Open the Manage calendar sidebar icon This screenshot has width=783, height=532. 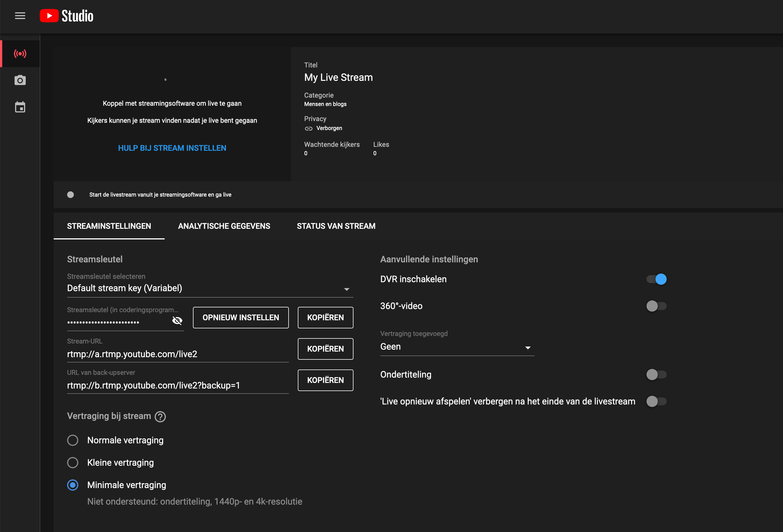pyautogui.click(x=20, y=107)
